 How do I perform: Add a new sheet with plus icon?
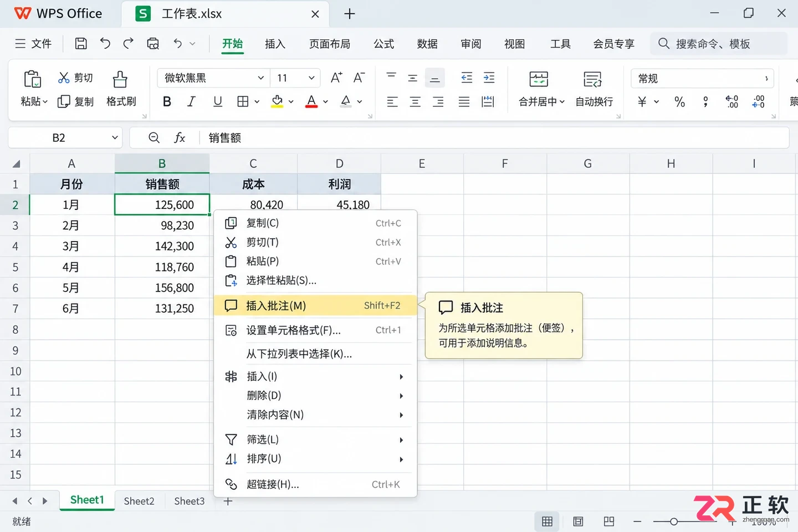[x=228, y=501]
